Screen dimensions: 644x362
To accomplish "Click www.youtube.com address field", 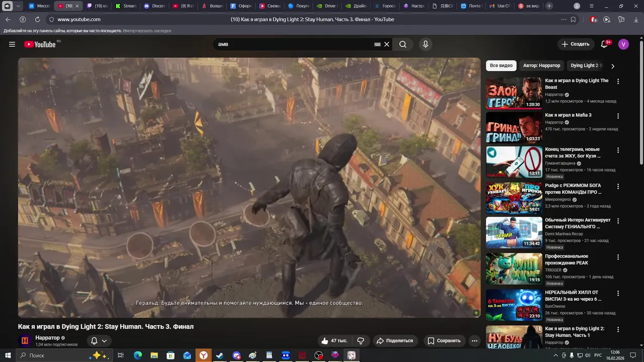I will (x=79, y=19).
